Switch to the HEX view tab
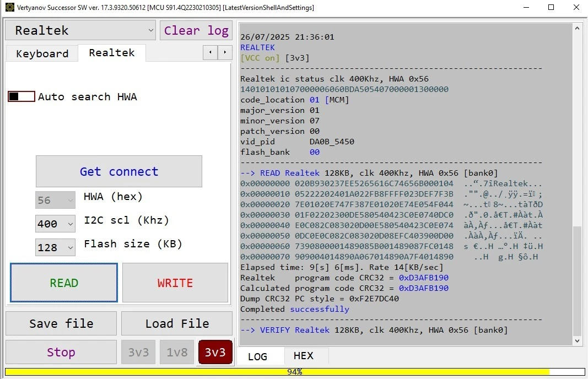 (x=303, y=356)
